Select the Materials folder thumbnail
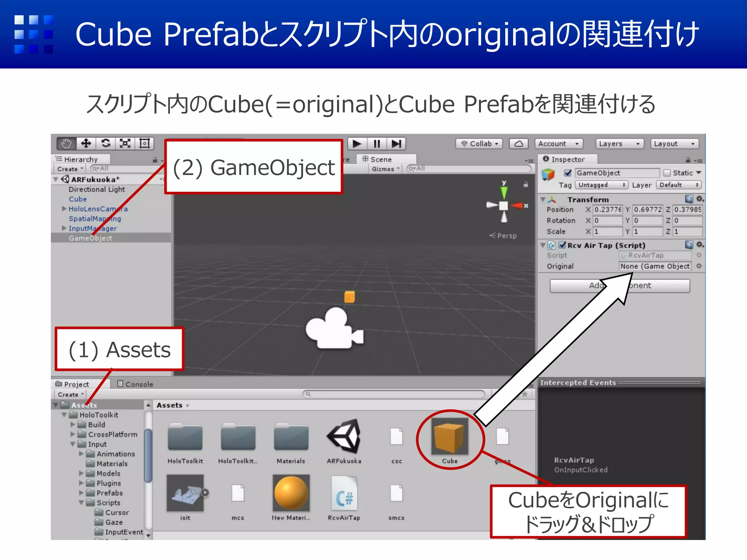Viewport: 747px width, 560px height. coord(291,436)
